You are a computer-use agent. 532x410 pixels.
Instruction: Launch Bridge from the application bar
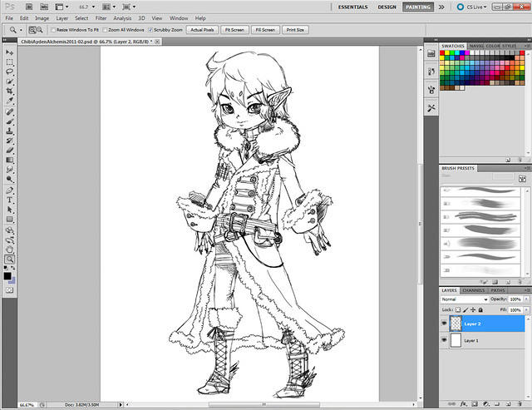[29, 7]
